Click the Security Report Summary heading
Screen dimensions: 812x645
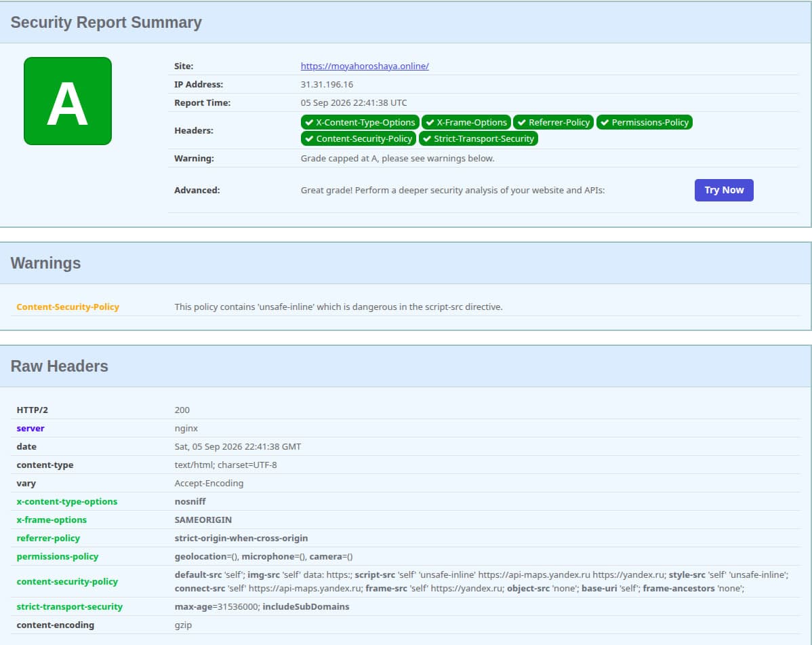click(x=106, y=22)
